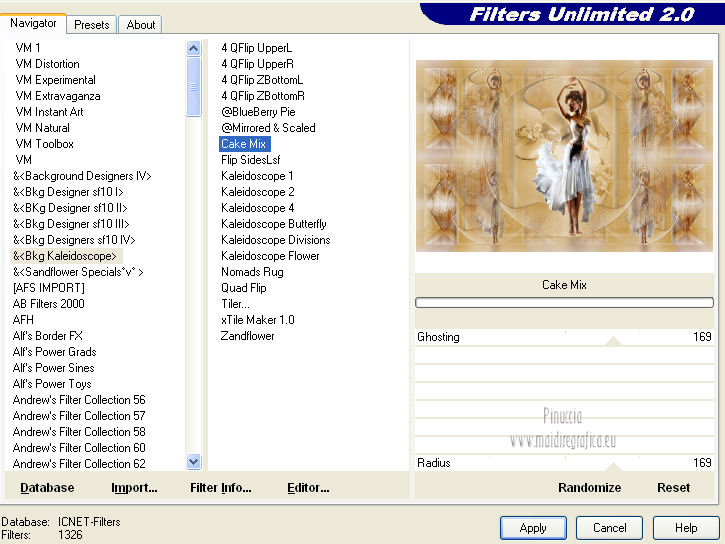
Task: Click Import... to add filters
Action: tap(134, 488)
